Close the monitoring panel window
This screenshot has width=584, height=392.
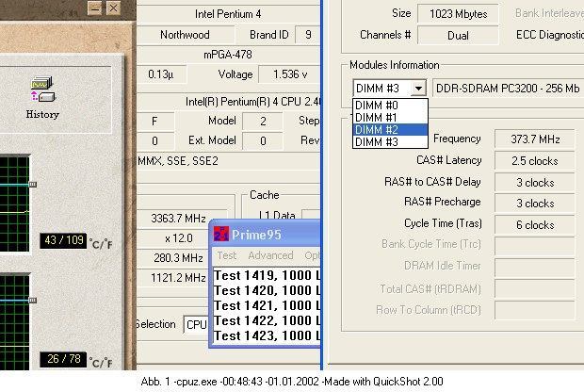[114, 8]
